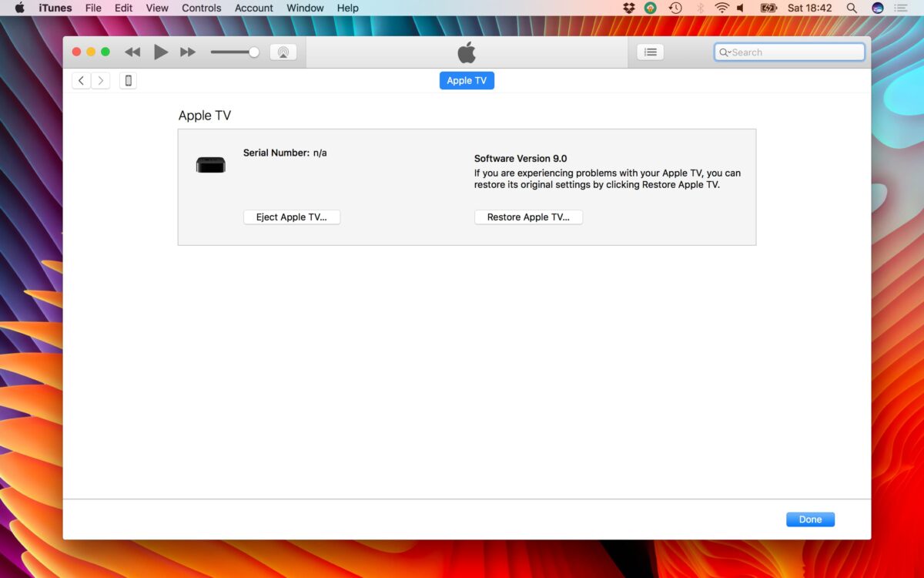Open the Account menu
Image resolution: width=924 pixels, height=578 pixels.
click(x=254, y=8)
